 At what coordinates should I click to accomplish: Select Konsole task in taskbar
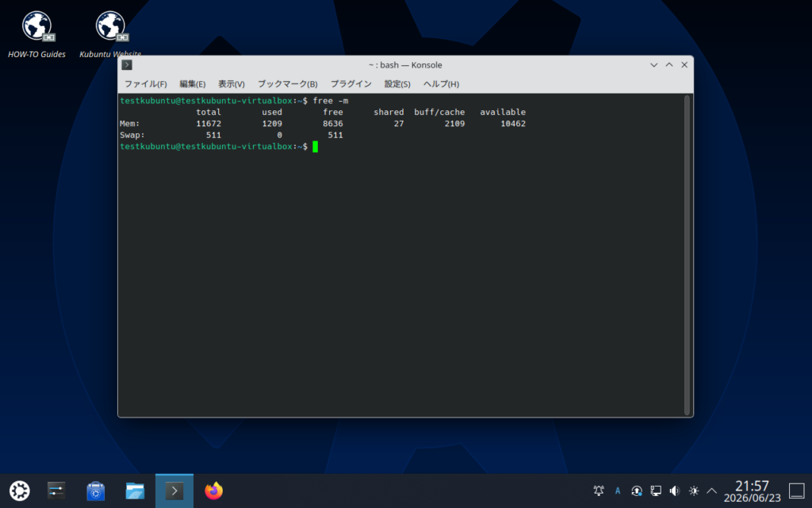coord(174,491)
